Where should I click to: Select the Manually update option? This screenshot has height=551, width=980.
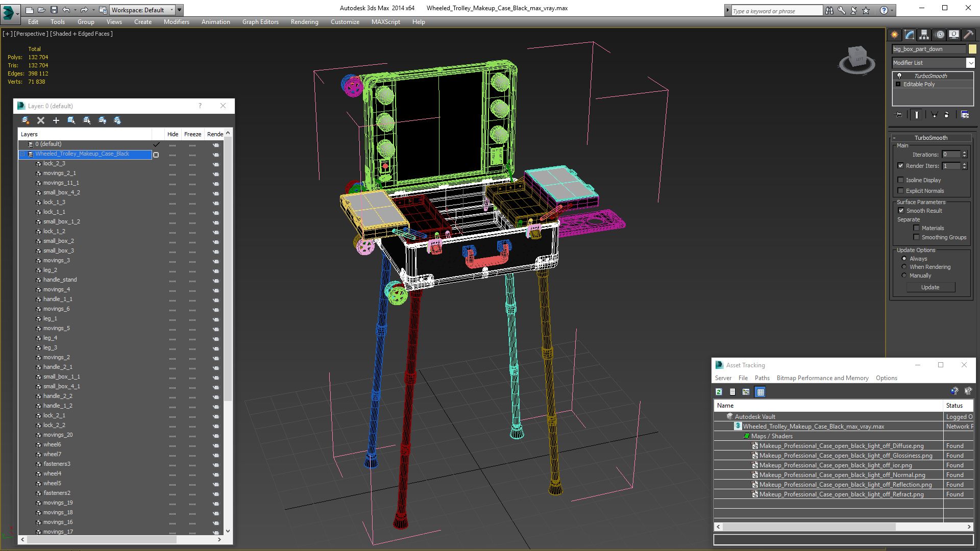904,275
